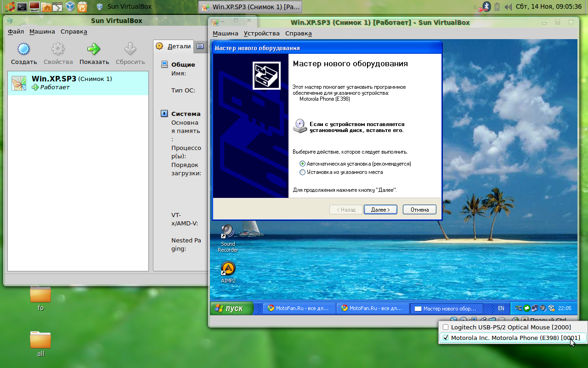
Task: Click the Система section heading
Action: (186, 114)
